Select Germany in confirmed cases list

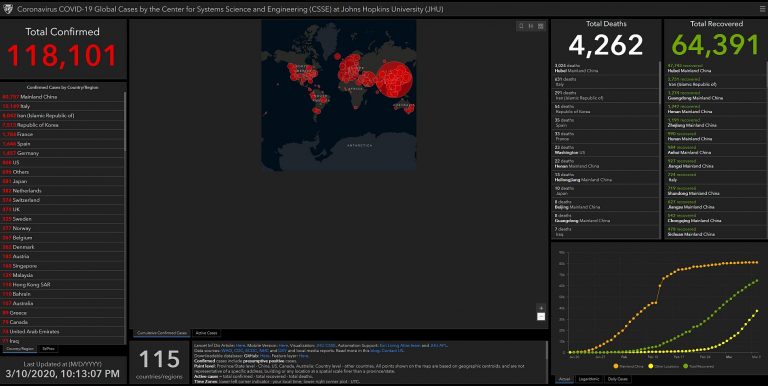pyautogui.click(x=62, y=153)
